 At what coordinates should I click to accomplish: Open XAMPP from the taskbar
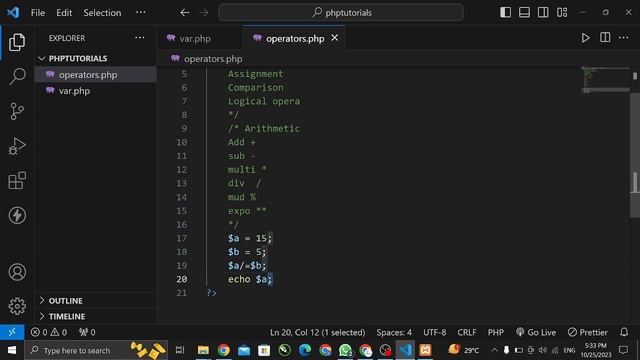(425, 350)
